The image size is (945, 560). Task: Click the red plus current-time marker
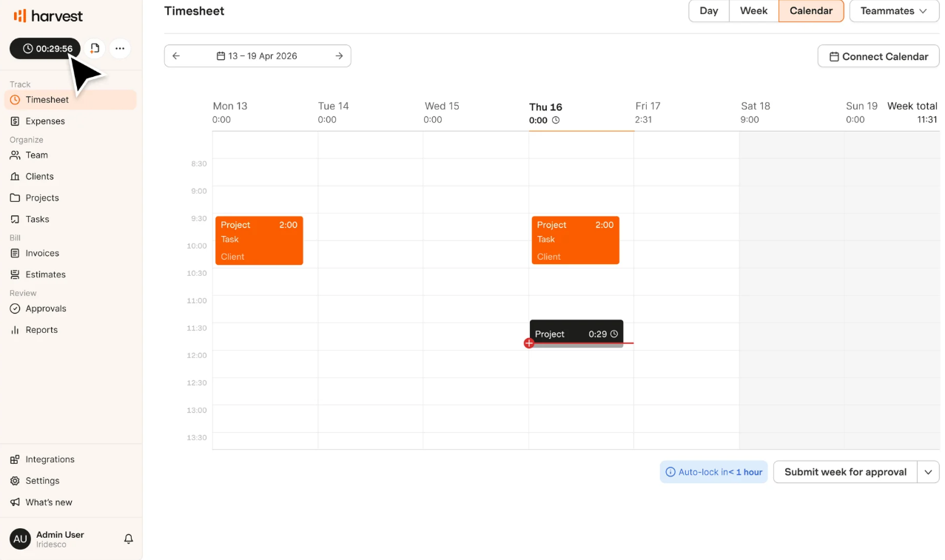pyautogui.click(x=528, y=343)
